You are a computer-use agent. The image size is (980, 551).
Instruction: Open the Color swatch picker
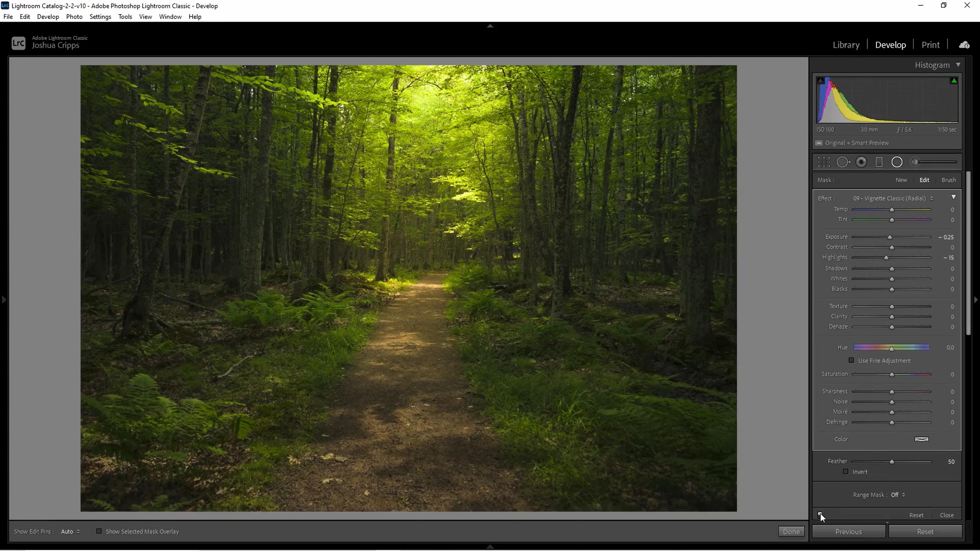pyautogui.click(x=921, y=439)
